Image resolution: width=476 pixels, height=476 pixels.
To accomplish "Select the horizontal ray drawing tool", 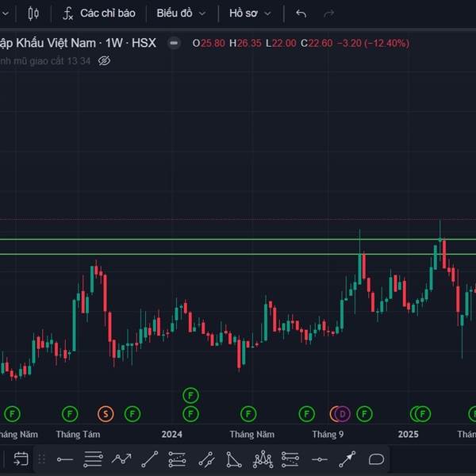I will [65, 459].
